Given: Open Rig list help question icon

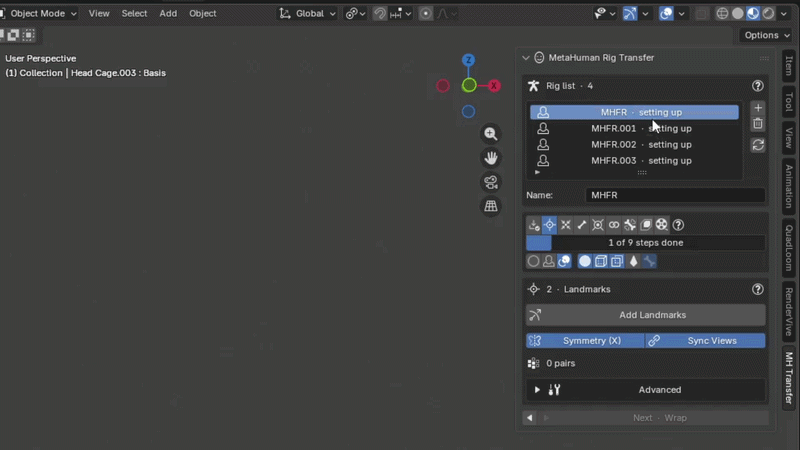Looking at the screenshot, I should [x=758, y=86].
